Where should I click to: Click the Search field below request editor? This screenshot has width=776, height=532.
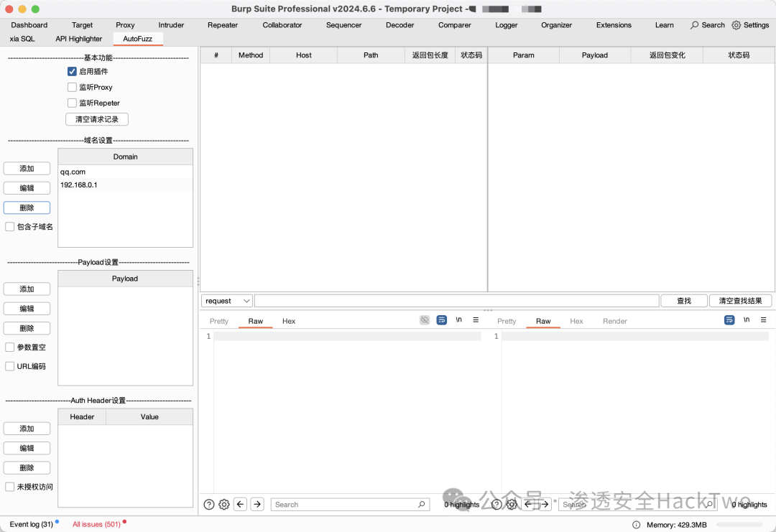[350, 504]
